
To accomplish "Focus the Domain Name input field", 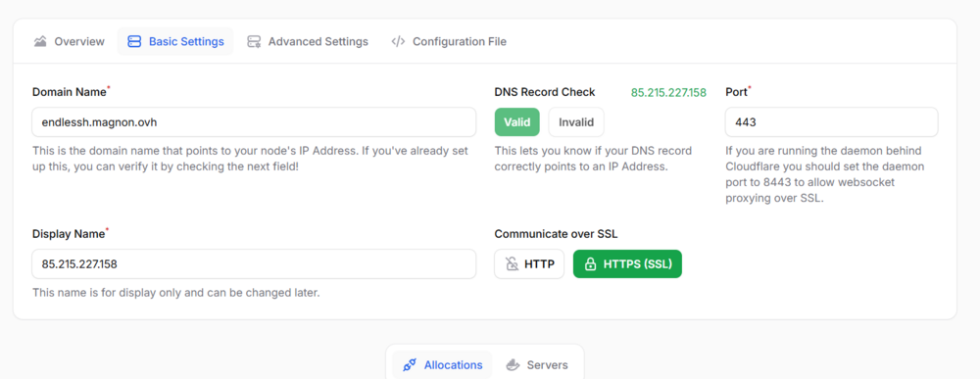I will [254, 121].
